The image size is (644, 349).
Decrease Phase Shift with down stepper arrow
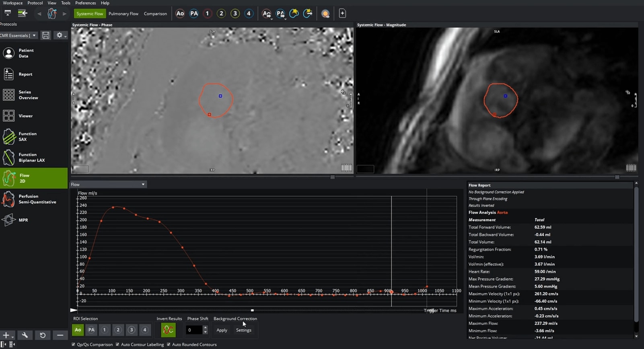(x=206, y=333)
